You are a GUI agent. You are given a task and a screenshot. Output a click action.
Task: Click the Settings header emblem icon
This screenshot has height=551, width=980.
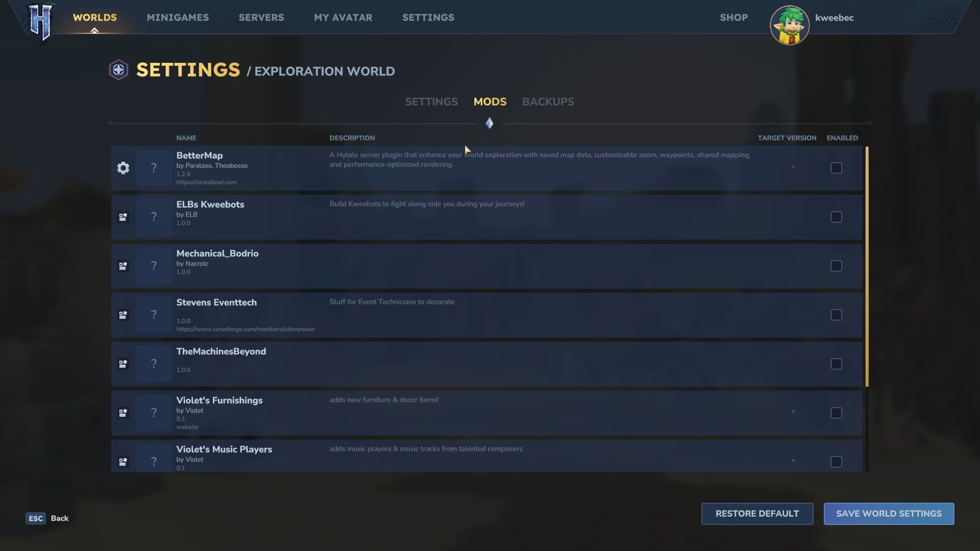click(x=118, y=70)
